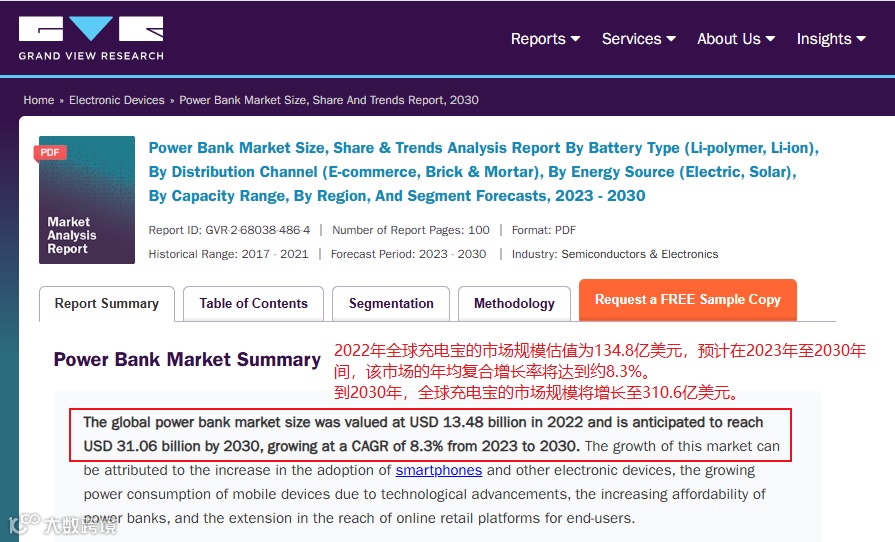This screenshot has width=895, height=542.
Task: Click Industry Semiconductors & Electronics text
Action: point(615,254)
